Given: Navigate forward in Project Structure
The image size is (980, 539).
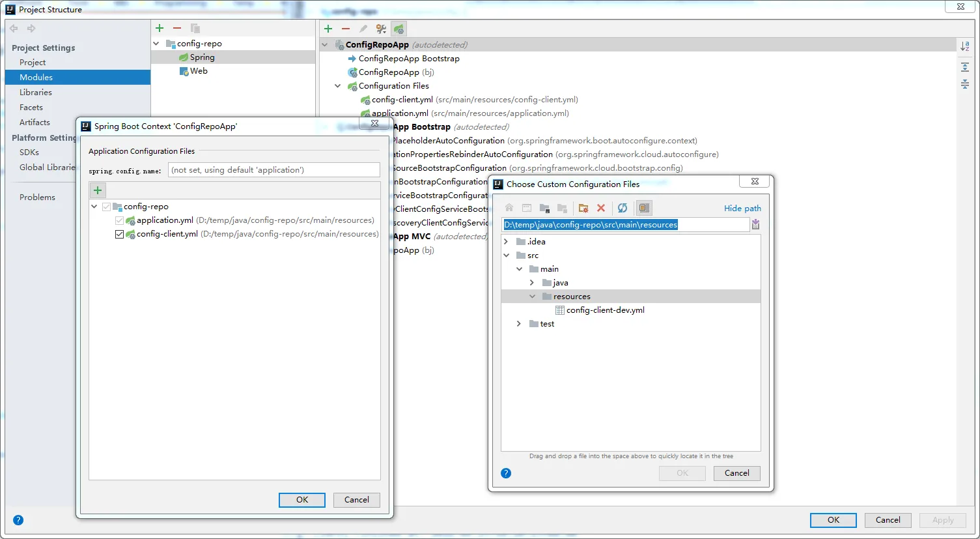Looking at the screenshot, I should pyautogui.click(x=31, y=29).
